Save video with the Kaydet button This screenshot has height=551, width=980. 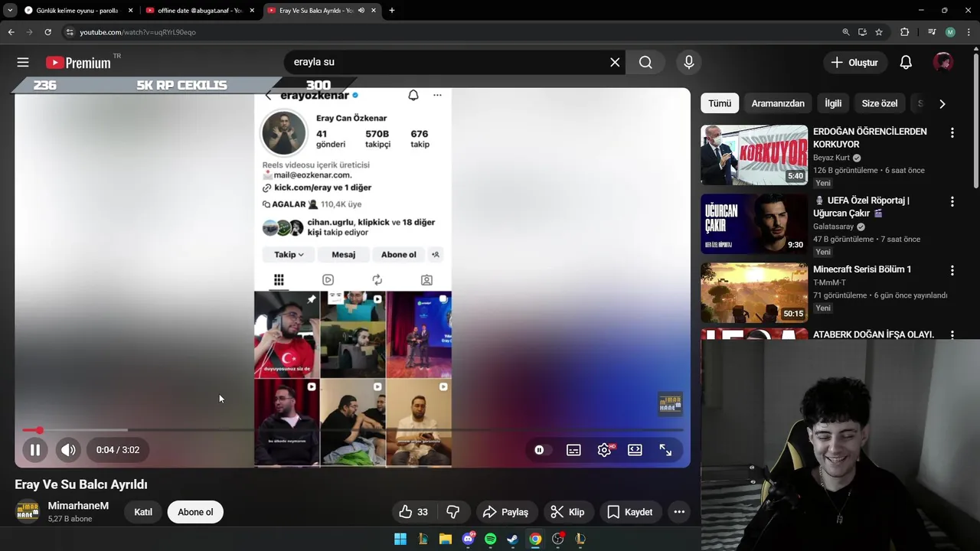[630, 512]
